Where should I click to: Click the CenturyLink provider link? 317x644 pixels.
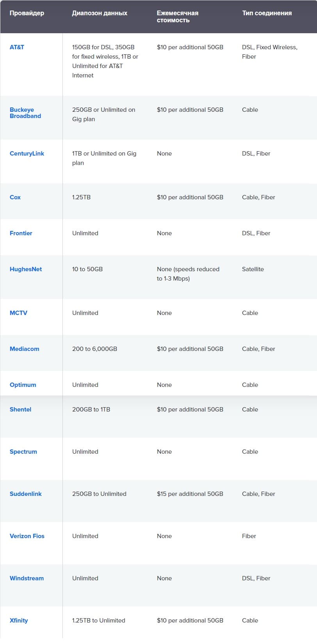(27, 153)
